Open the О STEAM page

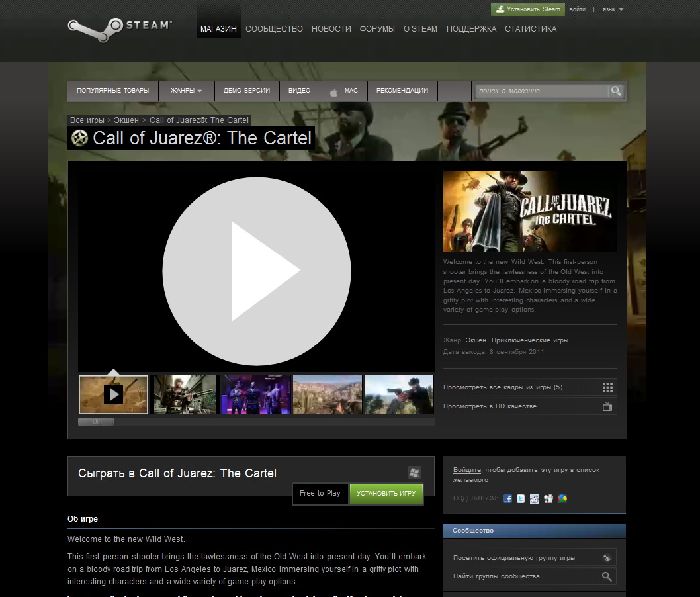pos(421,29)
